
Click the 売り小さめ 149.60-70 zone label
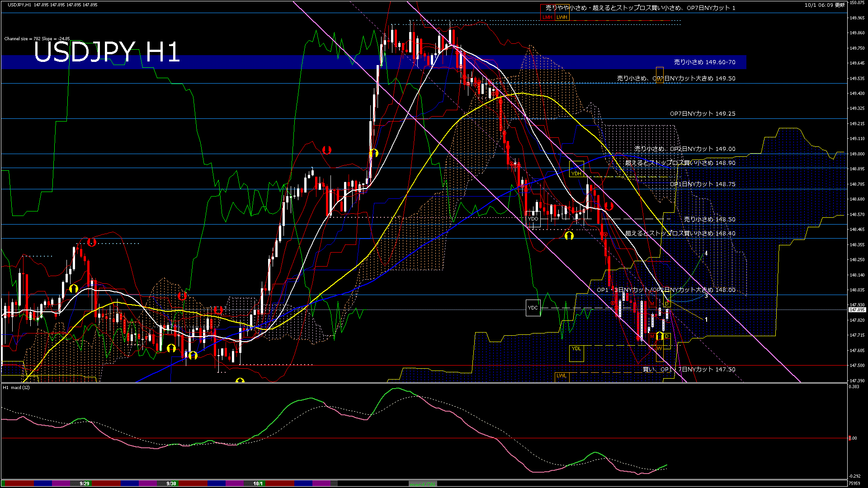(x=704, y=62)
